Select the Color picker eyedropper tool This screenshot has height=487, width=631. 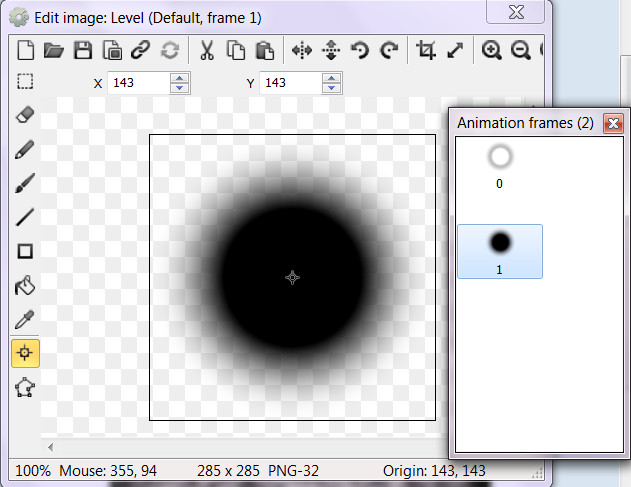click(x=26, y=320)
